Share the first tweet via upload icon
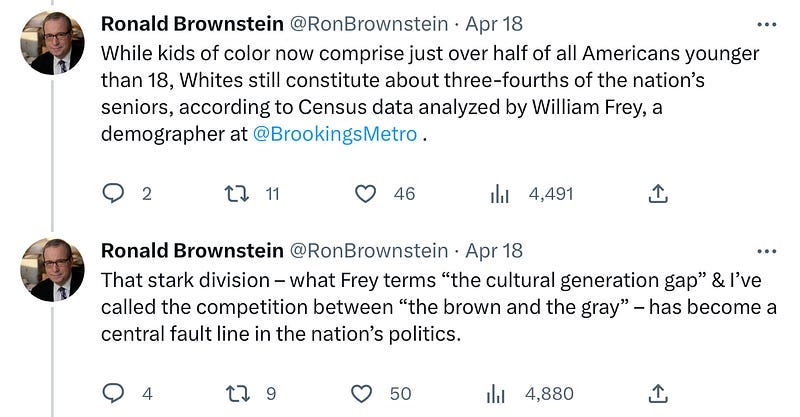The image size is (800, 417). (x=658, y=194)
